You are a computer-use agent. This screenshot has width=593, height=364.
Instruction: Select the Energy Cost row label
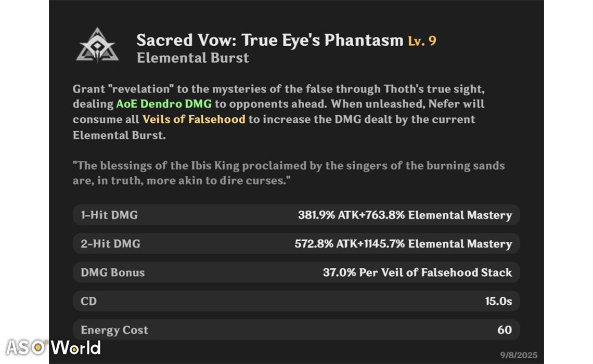pyautogui.click(x=114, y=330)
